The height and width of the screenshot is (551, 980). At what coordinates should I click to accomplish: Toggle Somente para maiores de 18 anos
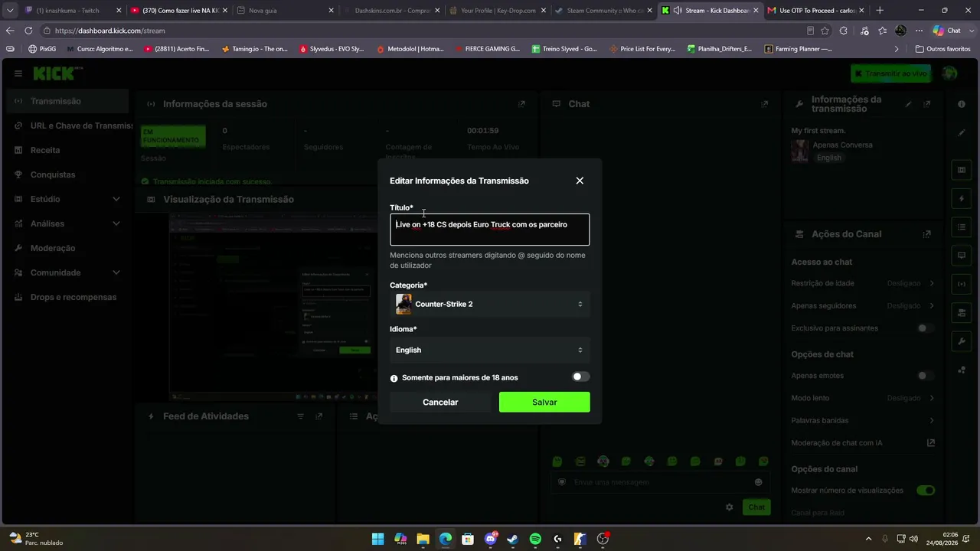[581, 377]
